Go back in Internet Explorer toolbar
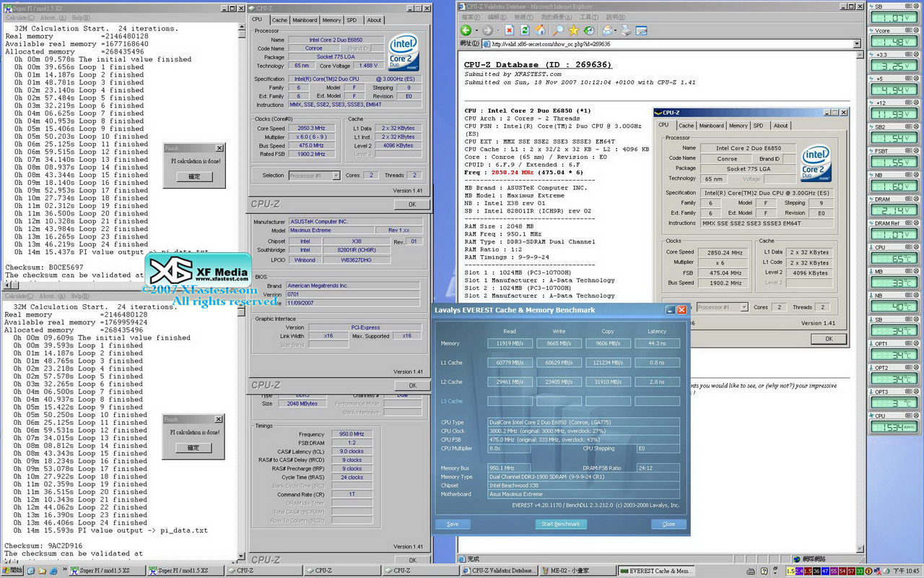 pos(466,30)
